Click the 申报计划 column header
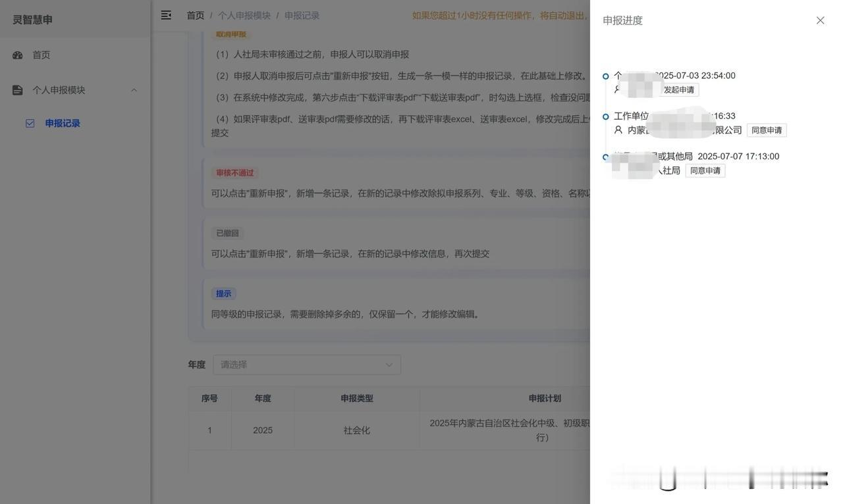Viewport: 843px width, 504px height. pyautogui.click(x=545, y=399)
